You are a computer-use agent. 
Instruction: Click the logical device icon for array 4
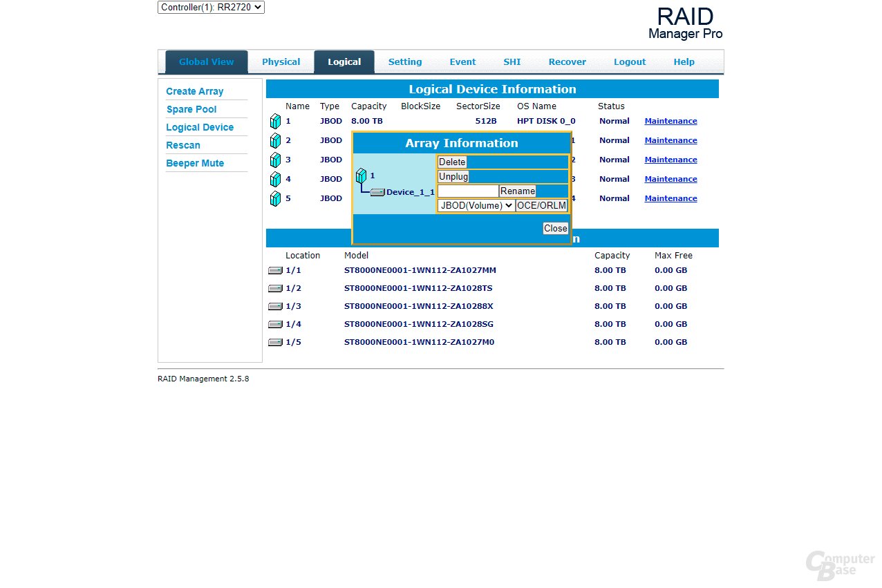[x=275, y=180]
